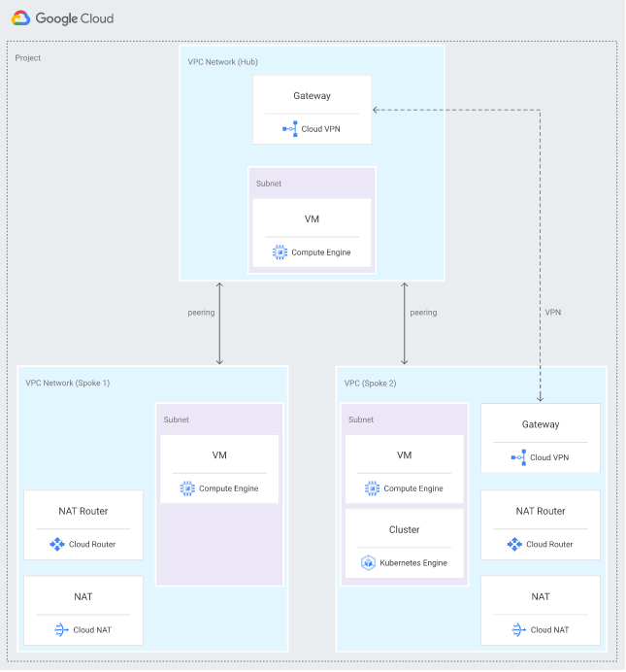Click the 'Compute Engine' text in Spoke 1
This screenshot has height=672, width=626.
[x=229, y=489]
